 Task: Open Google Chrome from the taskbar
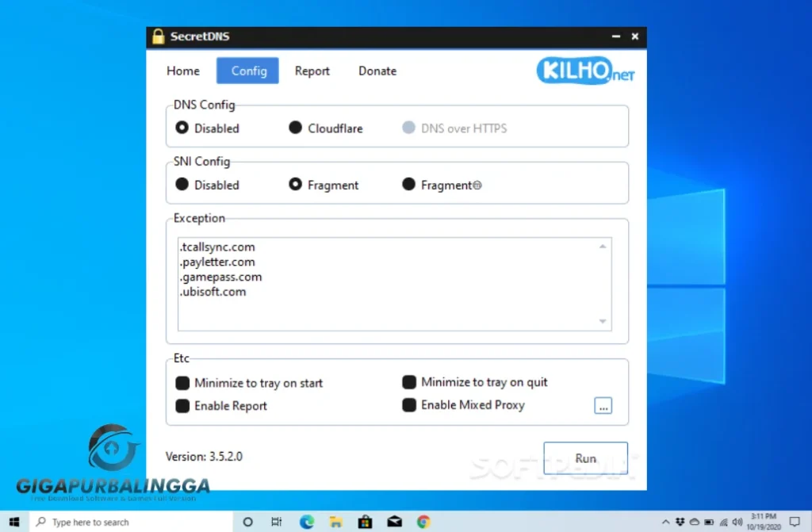tap(423, 522)
